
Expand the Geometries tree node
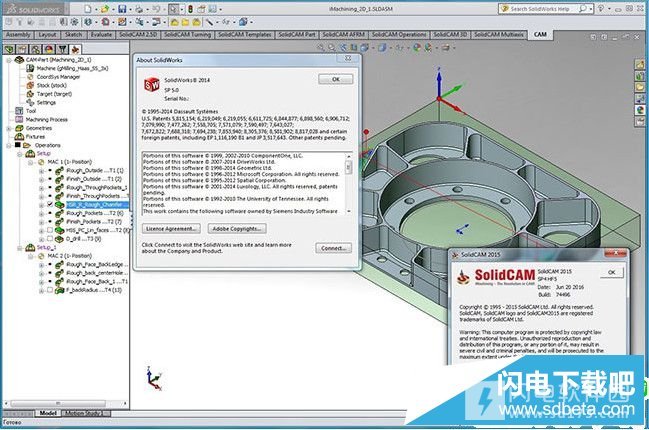point(9,128)
